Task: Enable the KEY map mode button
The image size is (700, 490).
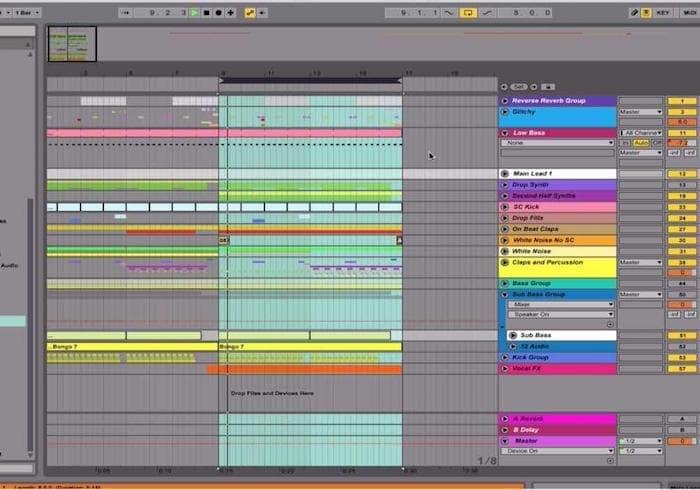Action: [x=664, y=13]
